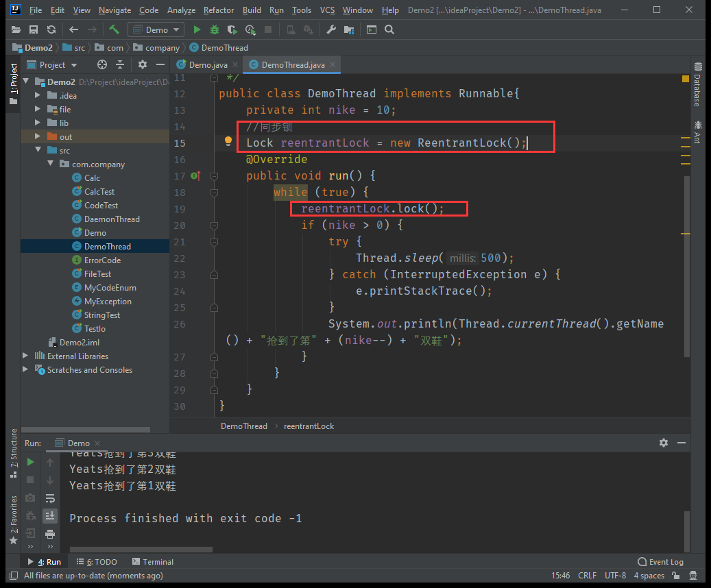Open Demo run configuration dropdown
The image size is (711, 588).
[156, 30]
